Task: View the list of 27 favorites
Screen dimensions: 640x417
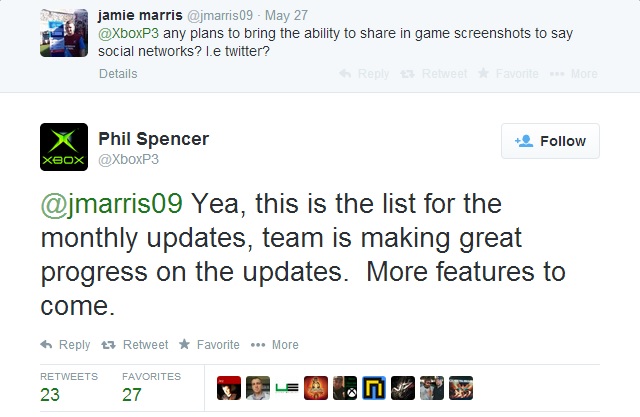Action: pos(151,387)
